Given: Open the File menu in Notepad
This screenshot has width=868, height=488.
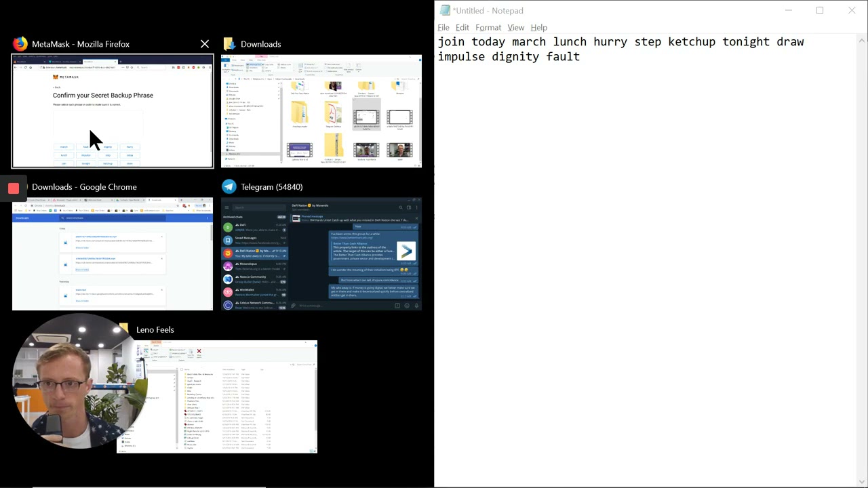Looking at the screenshot, I should 443,28.
